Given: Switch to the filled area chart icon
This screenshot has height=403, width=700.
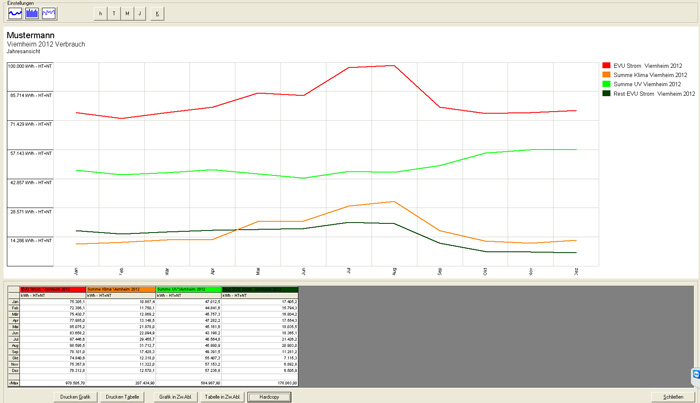Looking at the screenshot, I should point(31,14).
